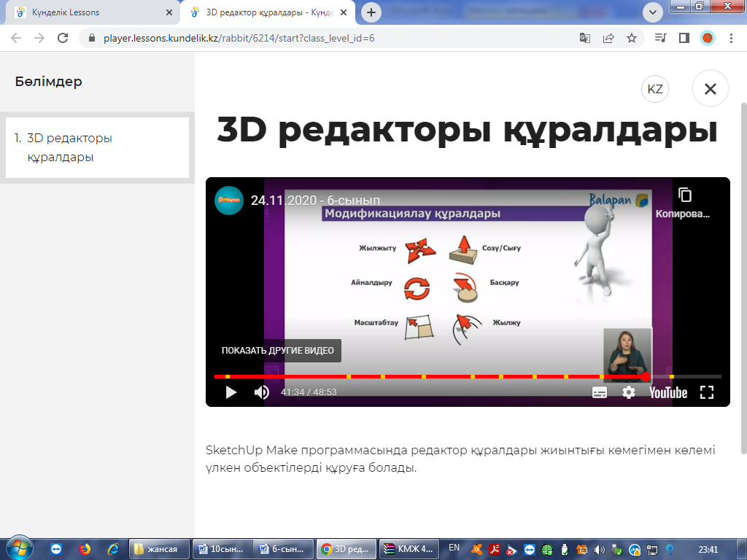
Task: Share this page icon
Action: point(608,38)
